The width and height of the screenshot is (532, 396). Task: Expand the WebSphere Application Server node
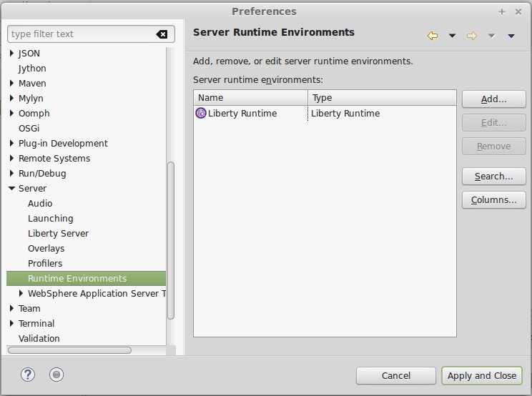point(21,293)
